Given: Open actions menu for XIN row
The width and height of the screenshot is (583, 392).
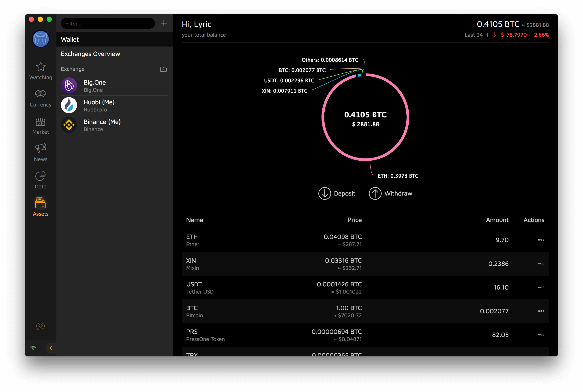Looking at the screenshot, I should [x=541, y=264].
